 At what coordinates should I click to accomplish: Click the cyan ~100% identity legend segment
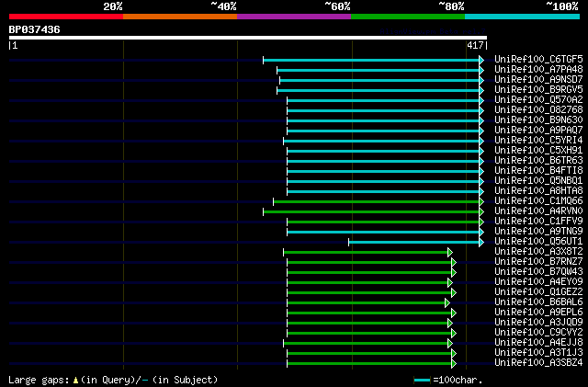coord(523,17)
